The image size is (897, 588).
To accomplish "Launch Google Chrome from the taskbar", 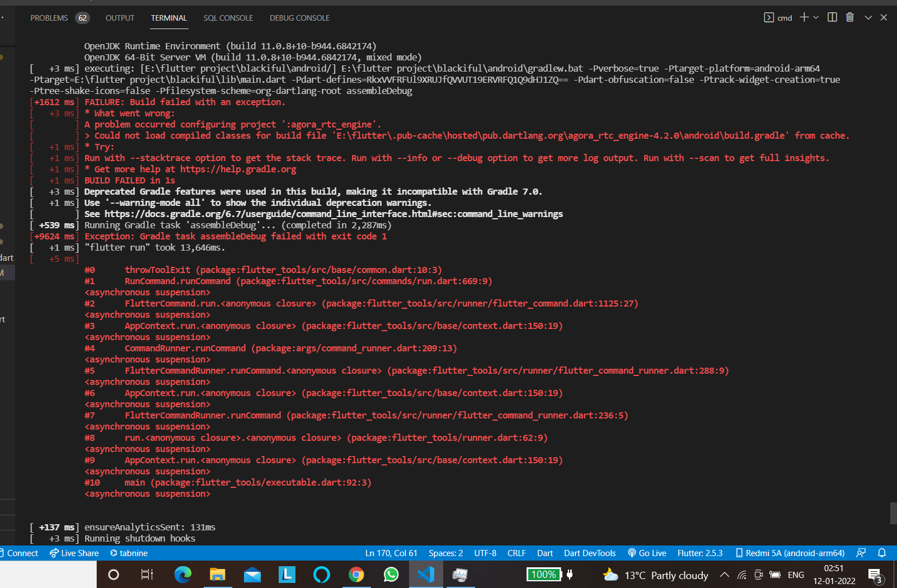I will coord(356,575).
